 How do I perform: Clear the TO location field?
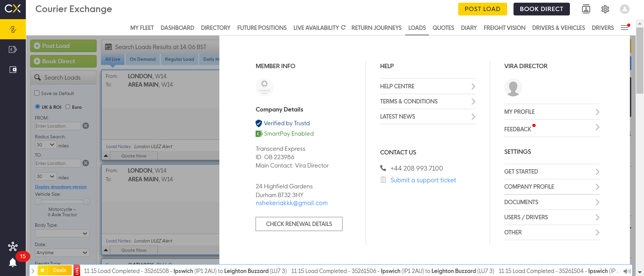(86, 163)
